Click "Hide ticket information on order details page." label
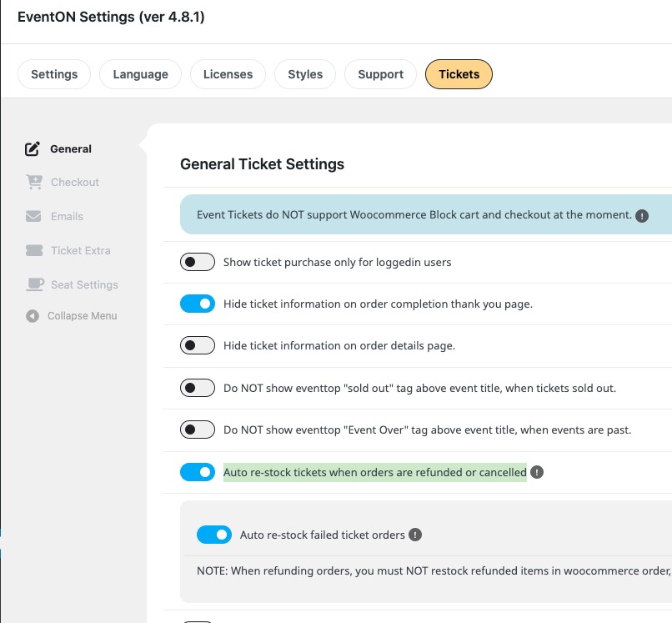The image size is (672, 623). tap(339, 346)
